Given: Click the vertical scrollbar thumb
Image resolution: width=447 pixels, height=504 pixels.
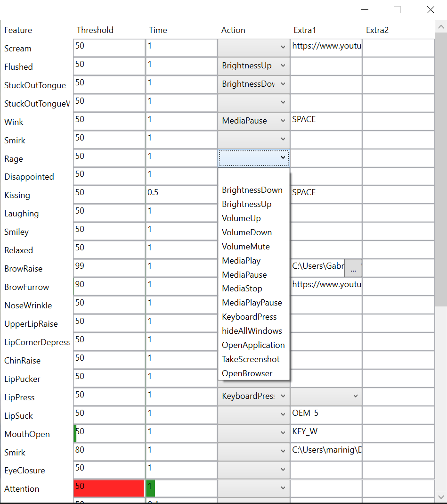Looking at the screenshot, I should coord(441,170).
